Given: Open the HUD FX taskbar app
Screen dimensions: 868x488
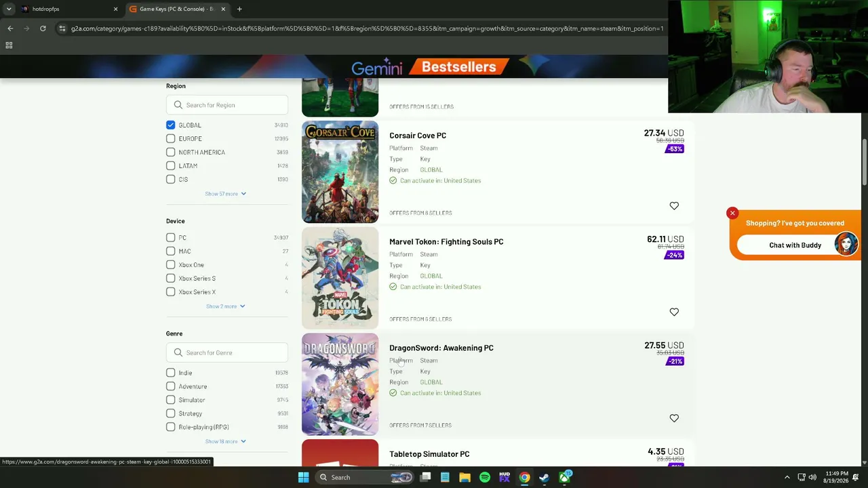Looking at the screenshot, I should [505, 477].
